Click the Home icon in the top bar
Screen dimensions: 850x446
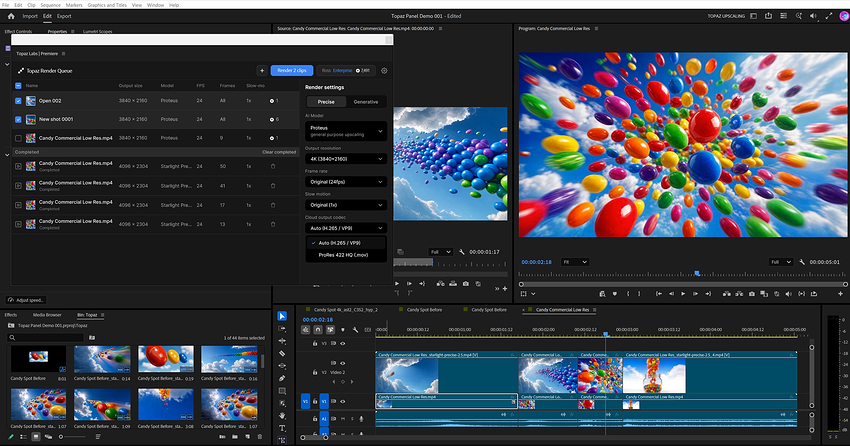pyautogui.click(x=11, y=16)
